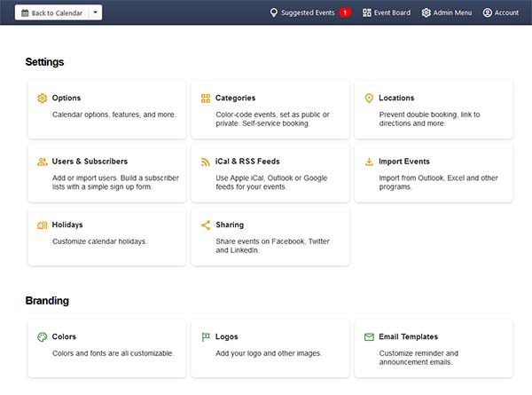Open the Email Templates title

409,336
